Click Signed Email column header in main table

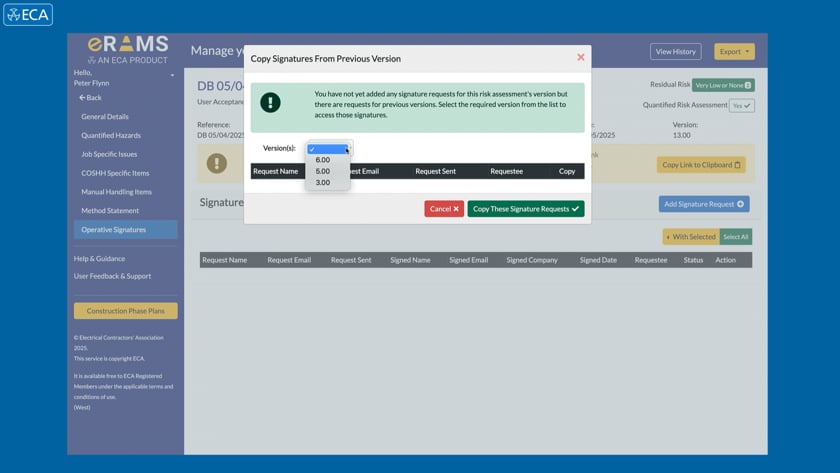468,260
